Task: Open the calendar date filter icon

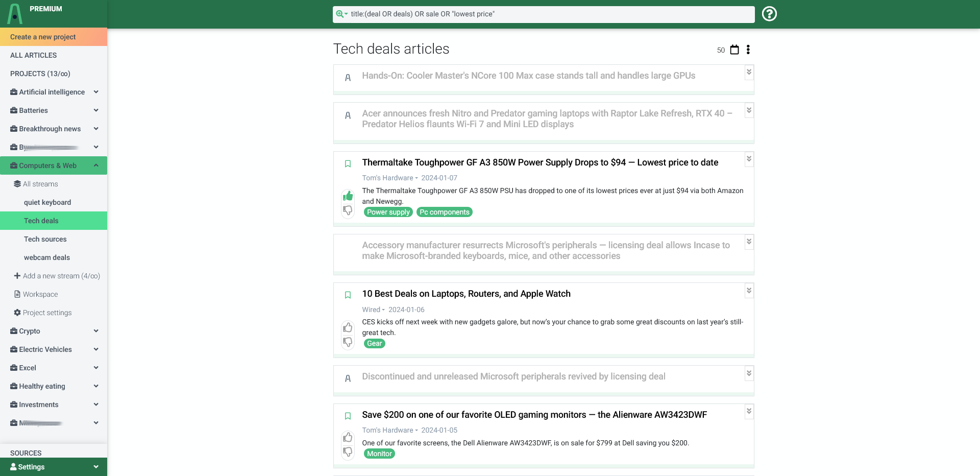Action: point(734,50)
